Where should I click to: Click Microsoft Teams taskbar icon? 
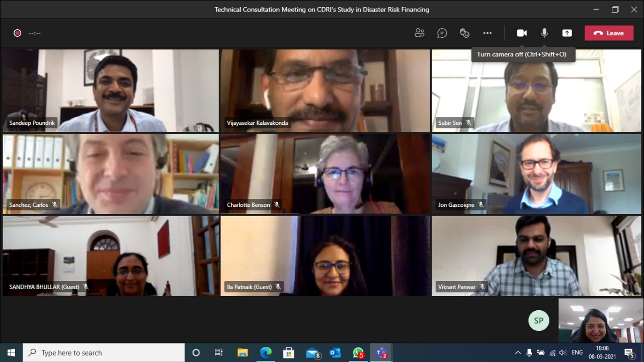381,352
